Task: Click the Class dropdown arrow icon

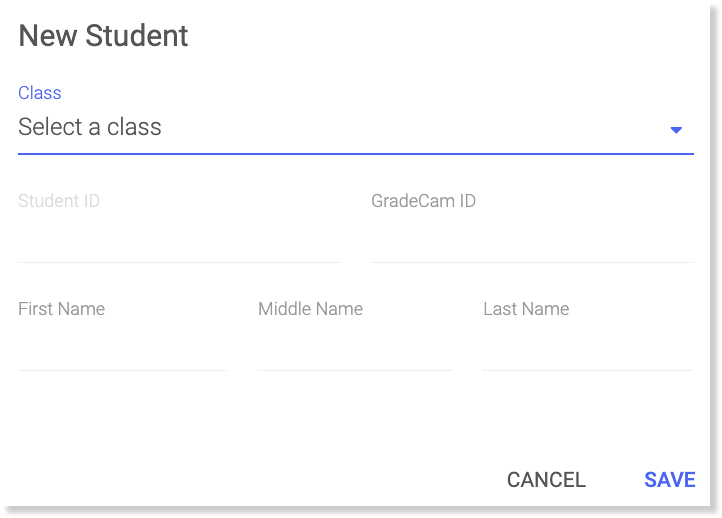Action: tap(676, 130)
